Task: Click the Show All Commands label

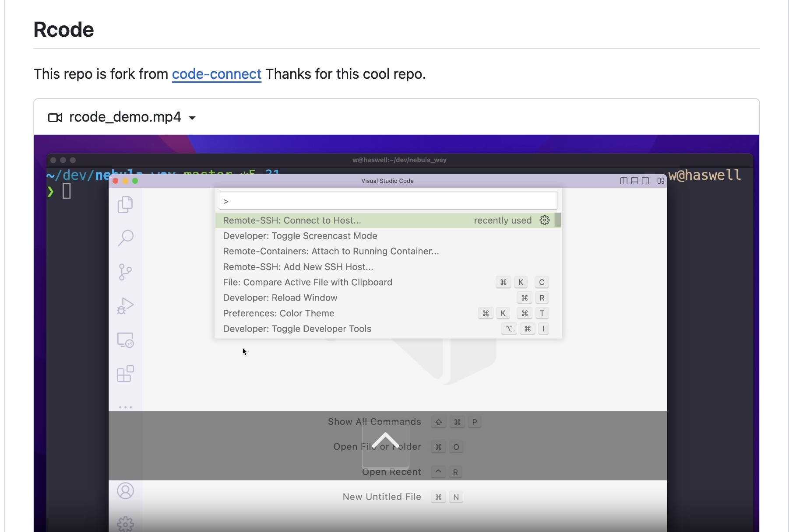Action: coord(374,422)
